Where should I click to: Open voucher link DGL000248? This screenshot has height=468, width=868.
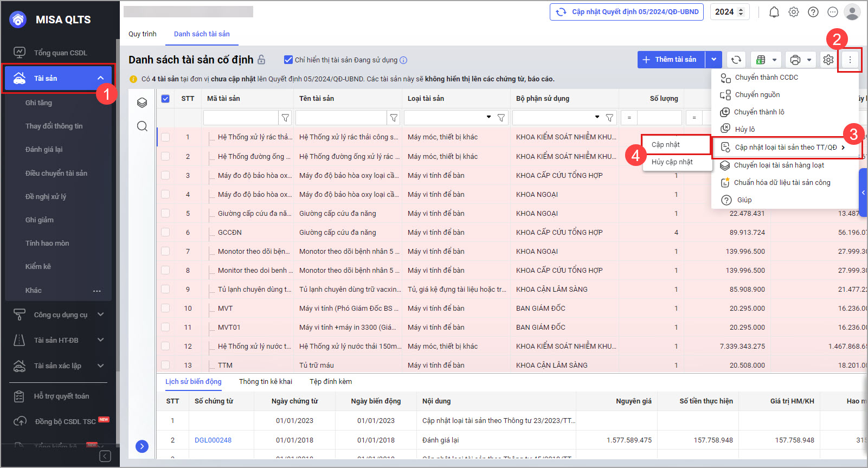click(x=213, y=440)
